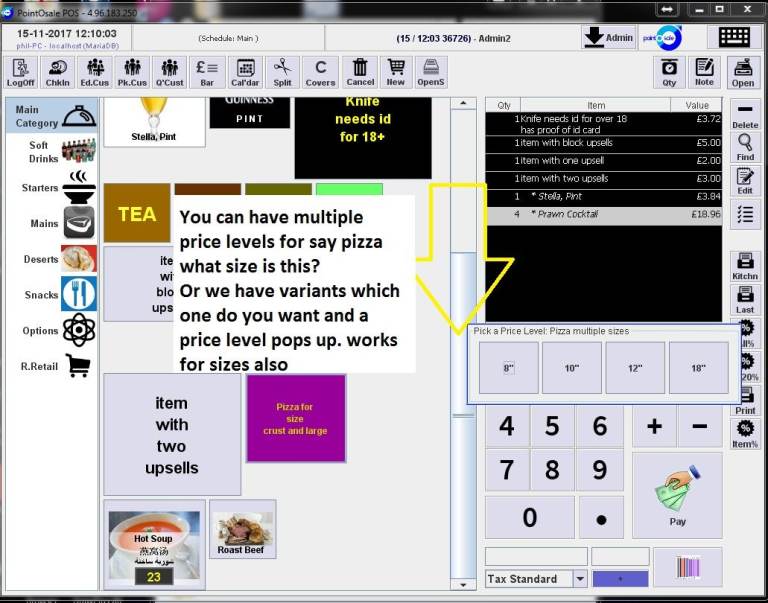Click the Cancel trash can icon

point(359,72)
